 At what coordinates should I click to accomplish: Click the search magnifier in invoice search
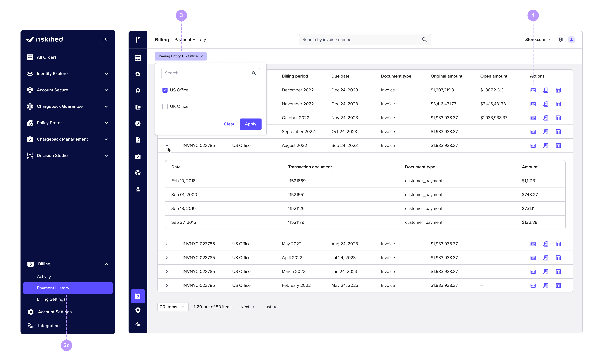pos(424,39)
